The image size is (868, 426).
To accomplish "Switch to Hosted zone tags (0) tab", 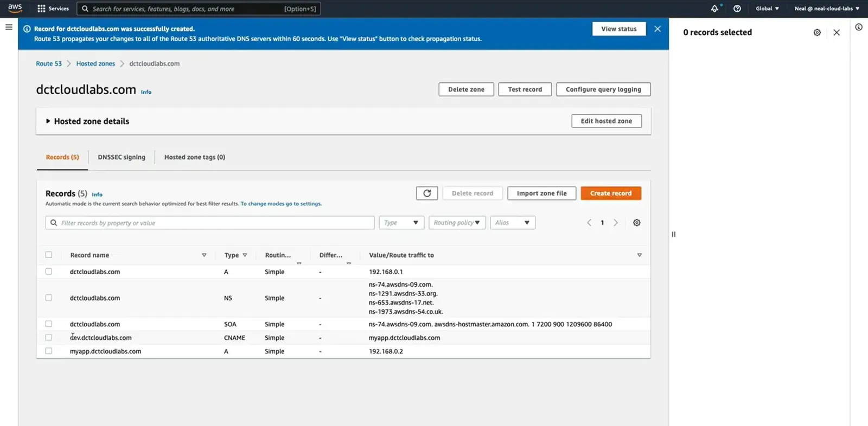I will point(195,157).
